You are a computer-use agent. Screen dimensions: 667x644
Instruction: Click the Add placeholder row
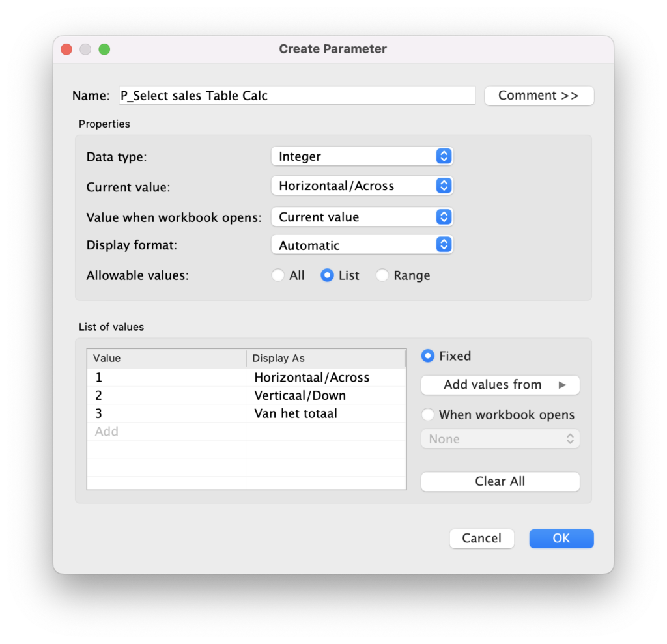click(x=107, y=431)
